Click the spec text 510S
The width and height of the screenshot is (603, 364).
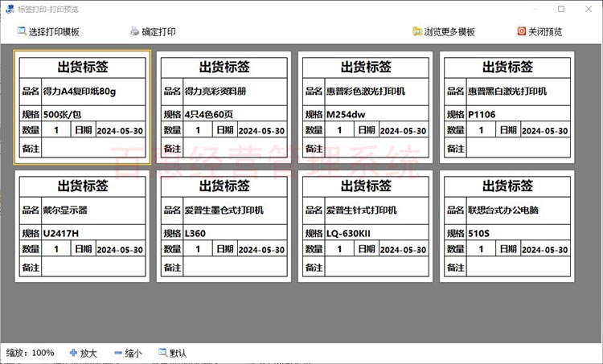click(x=478, y=233)
